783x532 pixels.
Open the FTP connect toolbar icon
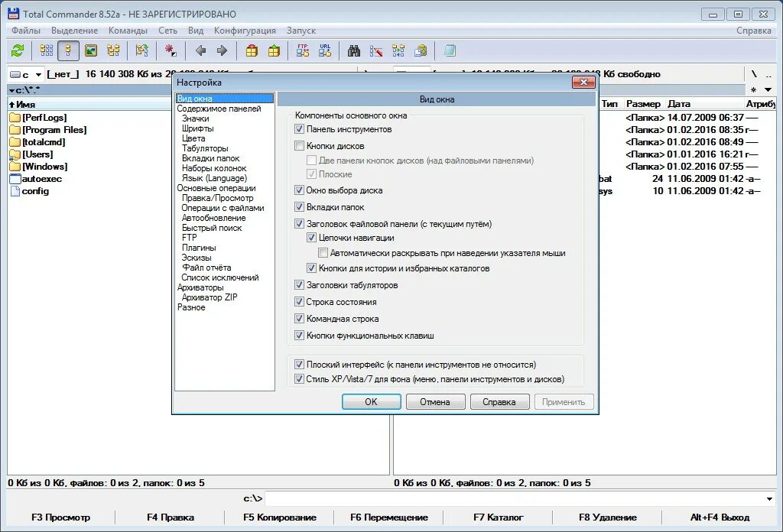pos(303,50)
